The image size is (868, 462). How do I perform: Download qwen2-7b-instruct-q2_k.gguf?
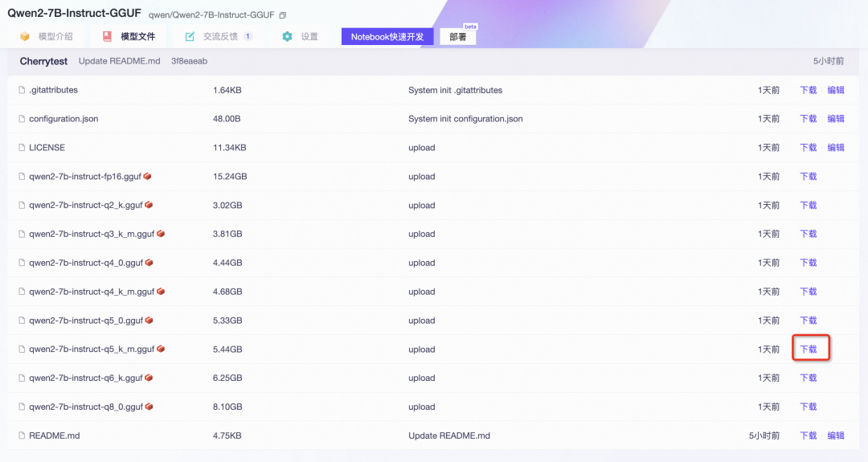pos(809,205)
